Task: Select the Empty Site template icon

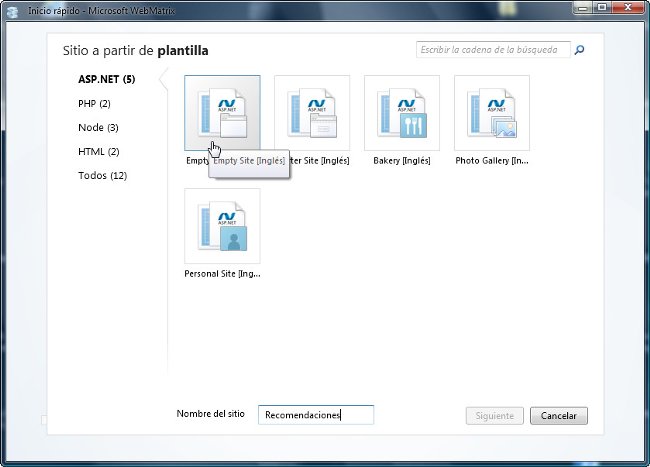Action: (x=222, y=113)
